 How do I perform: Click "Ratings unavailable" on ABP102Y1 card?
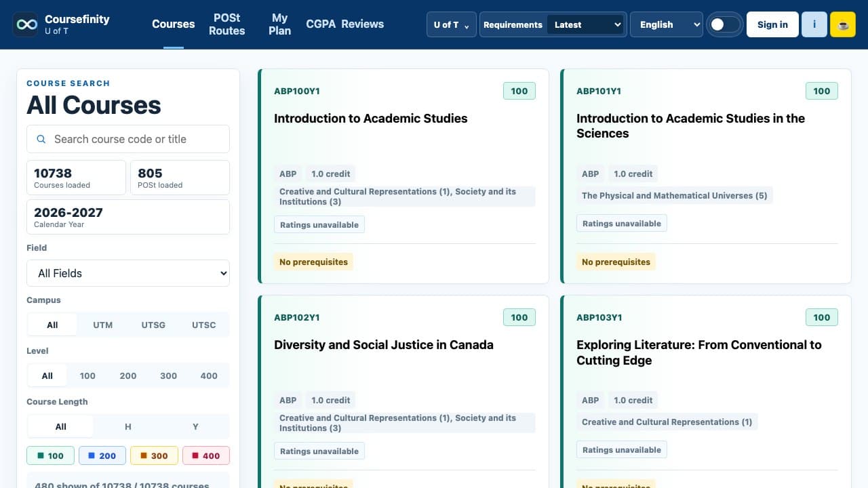click(319, 451)
